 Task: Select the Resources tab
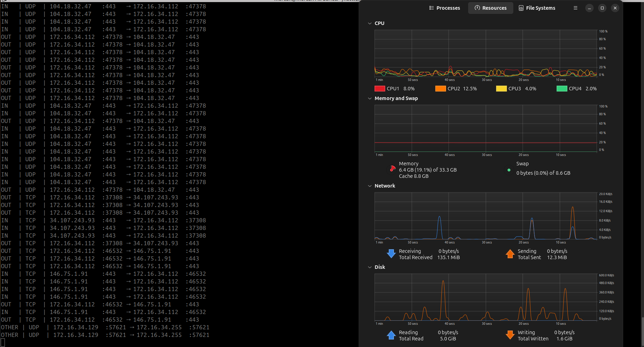click(490, 8)
